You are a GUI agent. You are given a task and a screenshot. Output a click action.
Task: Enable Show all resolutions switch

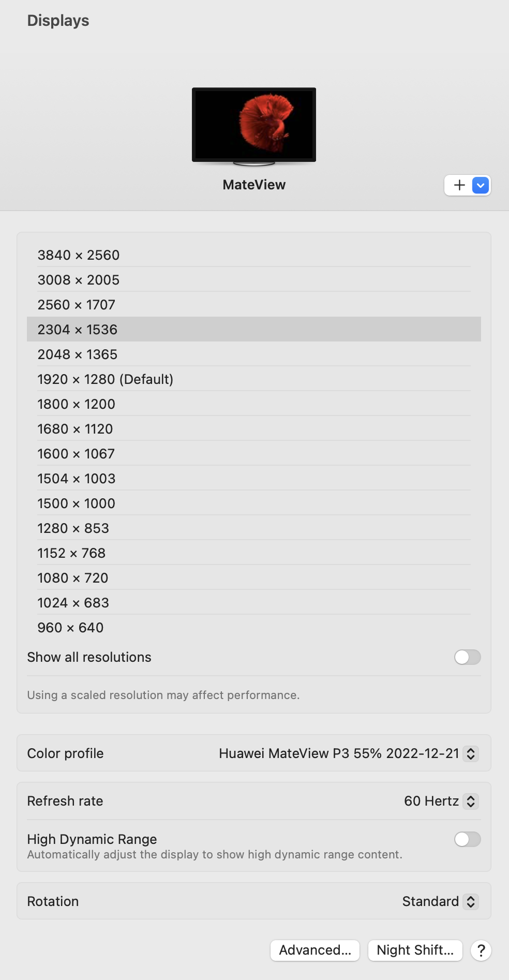[467, 657]
